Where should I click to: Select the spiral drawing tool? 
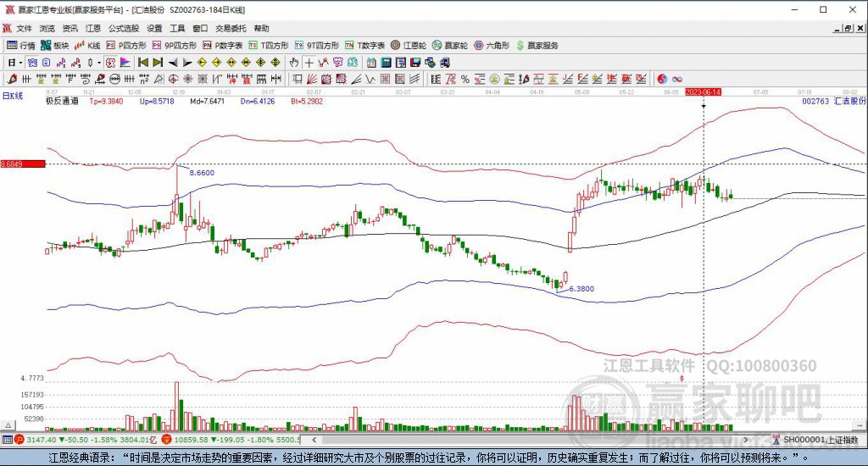(86, 79)
